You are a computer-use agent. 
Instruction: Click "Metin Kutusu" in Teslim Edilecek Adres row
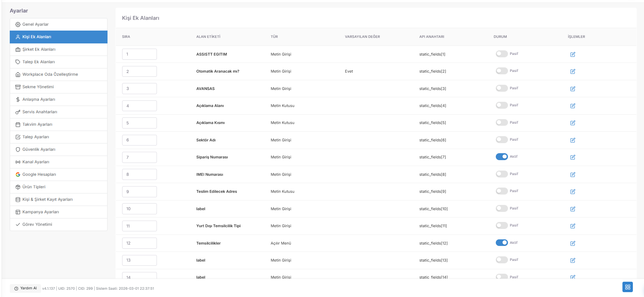[x=283, y=191]
